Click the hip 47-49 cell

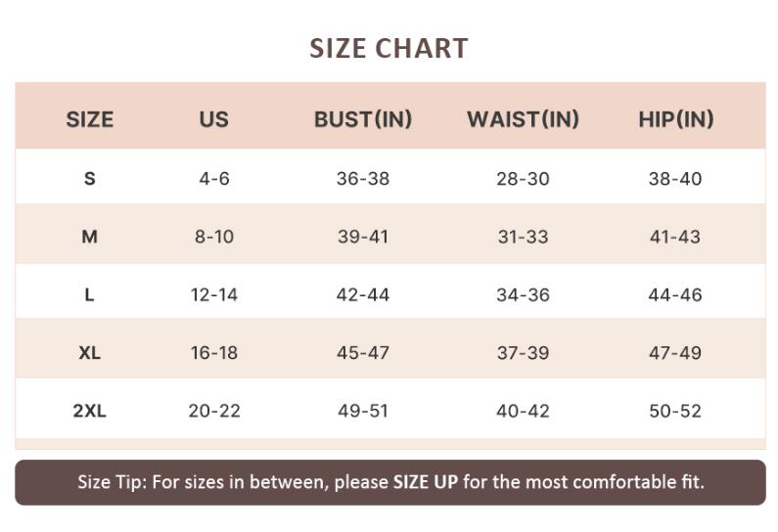click(675, 352)
